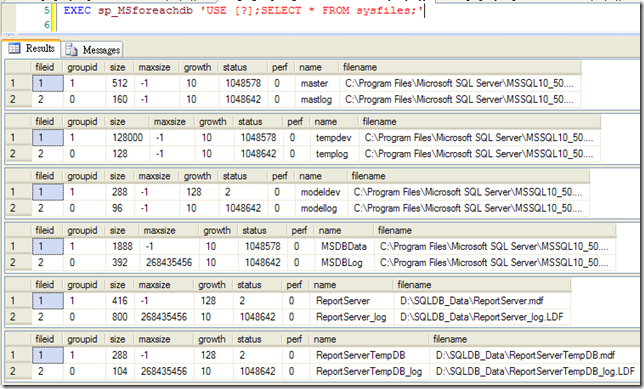This screenshot has width=644, height=389.
Task: Select the 'templog' name cell
Action: coord(335,154)
